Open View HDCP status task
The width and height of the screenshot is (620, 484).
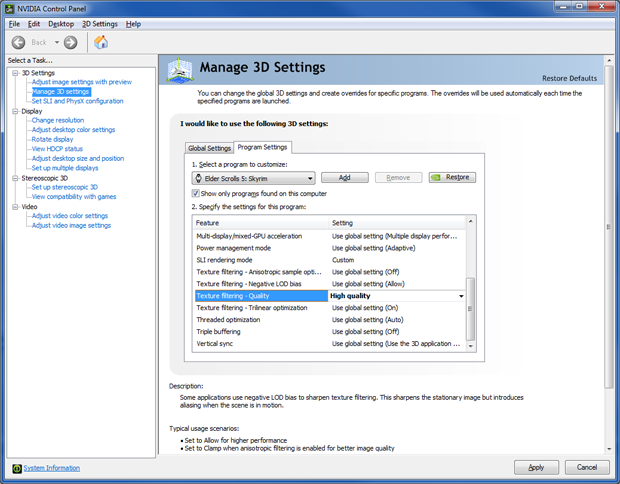(x=57, y=149)
